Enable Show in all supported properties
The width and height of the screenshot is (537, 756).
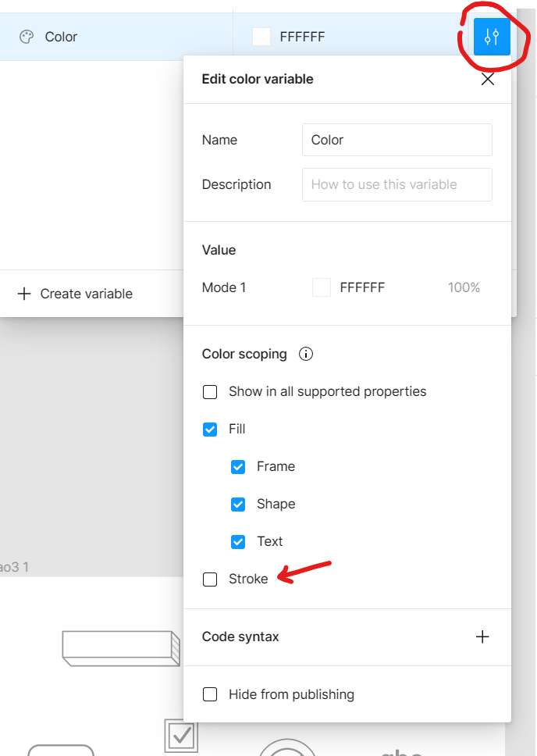[x=210, y=392]
